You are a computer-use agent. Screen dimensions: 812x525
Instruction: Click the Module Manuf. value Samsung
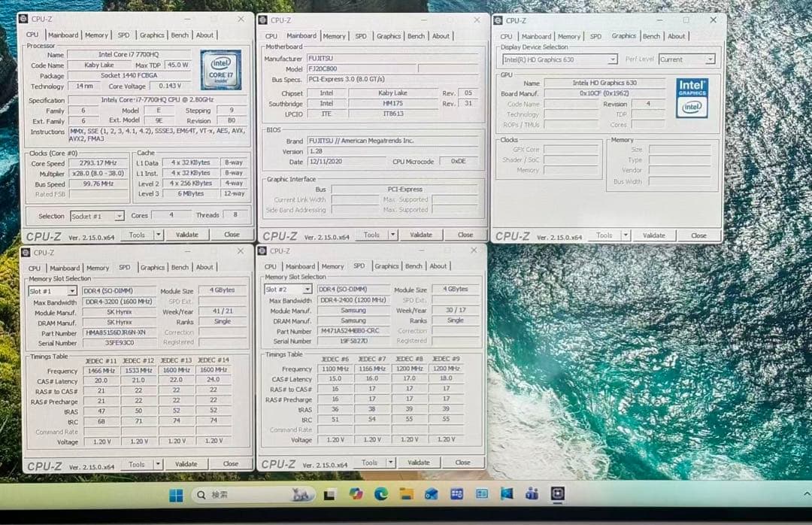click(x=353, y=311)
